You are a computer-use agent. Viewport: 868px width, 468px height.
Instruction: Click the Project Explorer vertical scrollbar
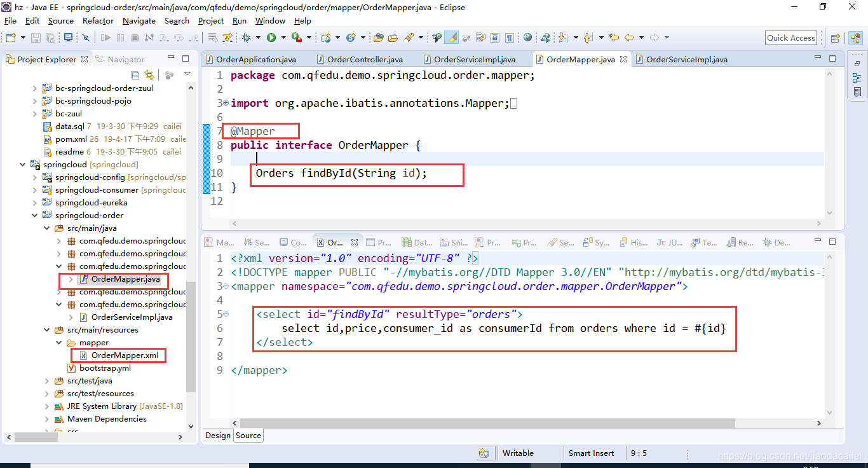click(191, 337)
